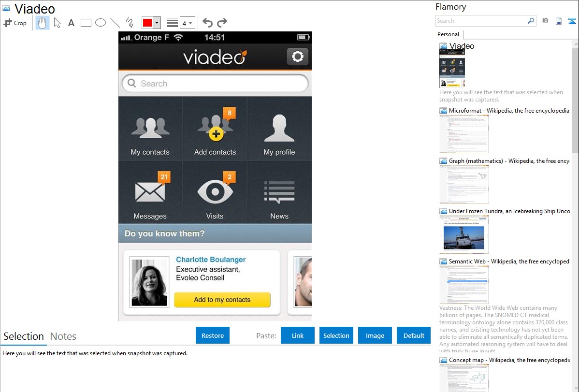579x392 pixels.
Task: Click the blue upload icon in Flamory
Action: pos(572,21)
